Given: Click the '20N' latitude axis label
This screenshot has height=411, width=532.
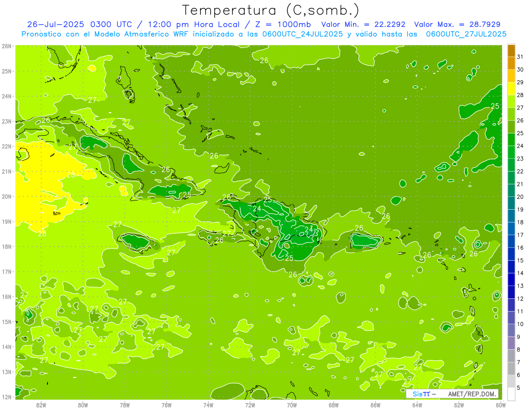Looking at the screenshot, I should click(7, 196).
